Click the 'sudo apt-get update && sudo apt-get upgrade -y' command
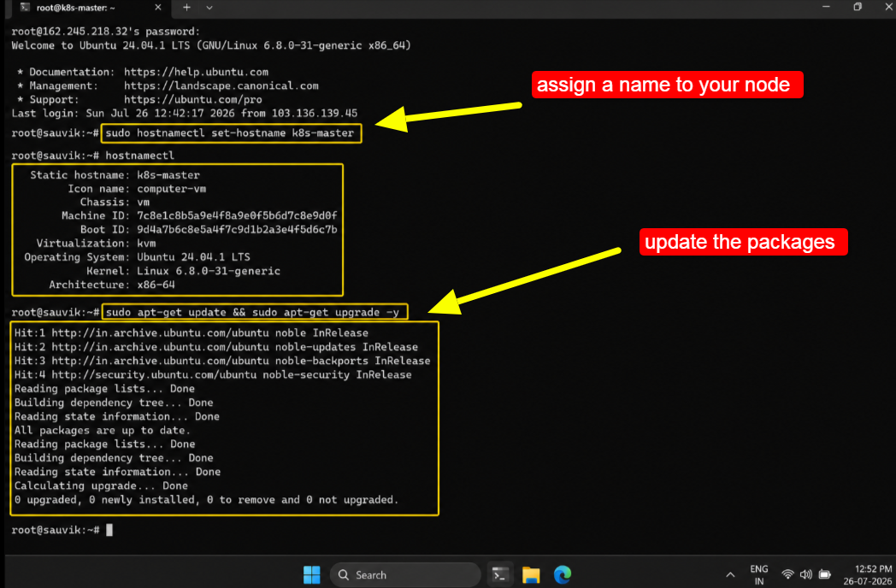 point(252,313)
